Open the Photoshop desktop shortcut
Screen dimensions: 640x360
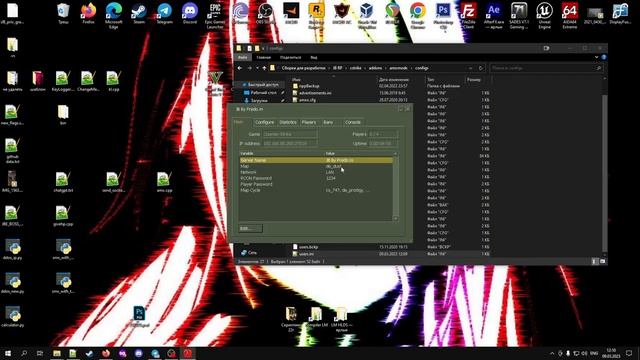(443, 16)
